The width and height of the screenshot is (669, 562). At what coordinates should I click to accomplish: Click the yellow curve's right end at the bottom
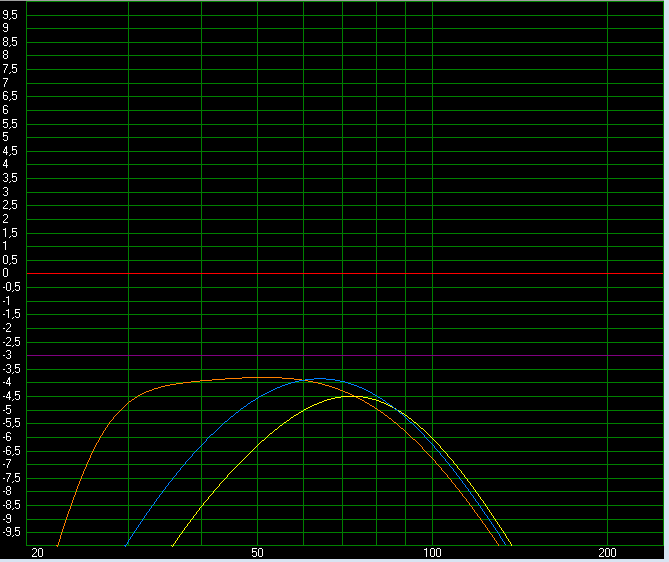tap(511, 545)
